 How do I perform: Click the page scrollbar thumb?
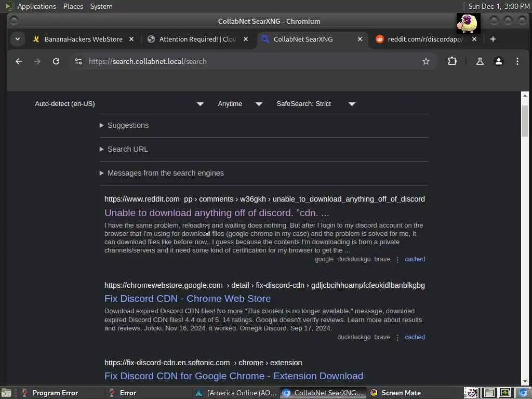525,121
